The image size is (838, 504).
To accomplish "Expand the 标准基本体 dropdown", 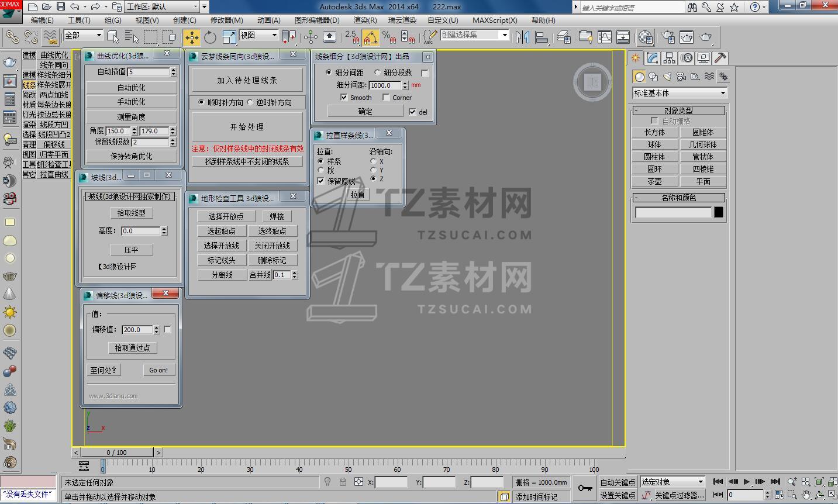I will click(680, 93).
